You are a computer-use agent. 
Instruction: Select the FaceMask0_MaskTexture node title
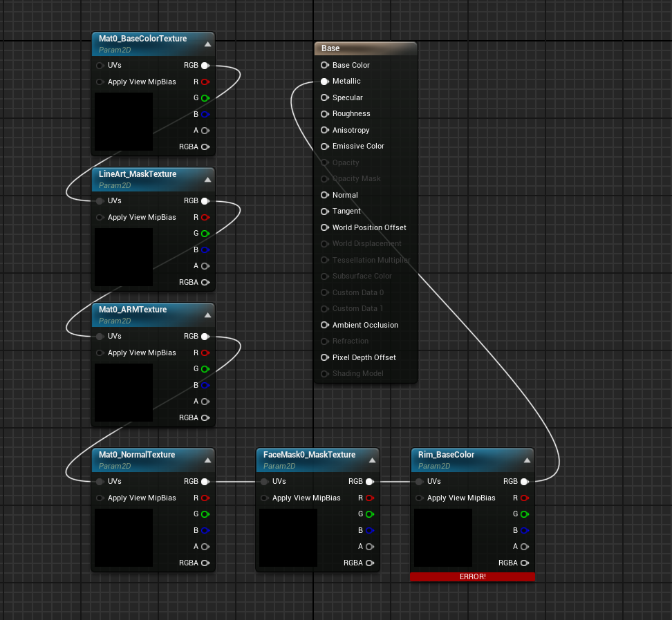310,455
